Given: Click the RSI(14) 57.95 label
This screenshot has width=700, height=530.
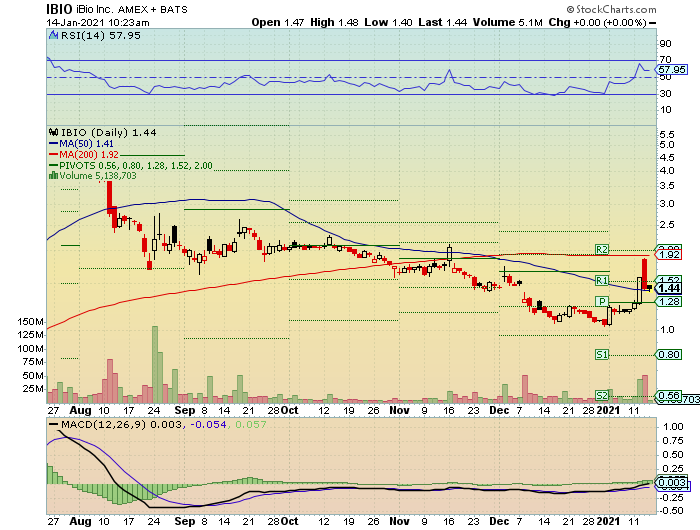Looking at the screenshot, I should tap(100, 35).
